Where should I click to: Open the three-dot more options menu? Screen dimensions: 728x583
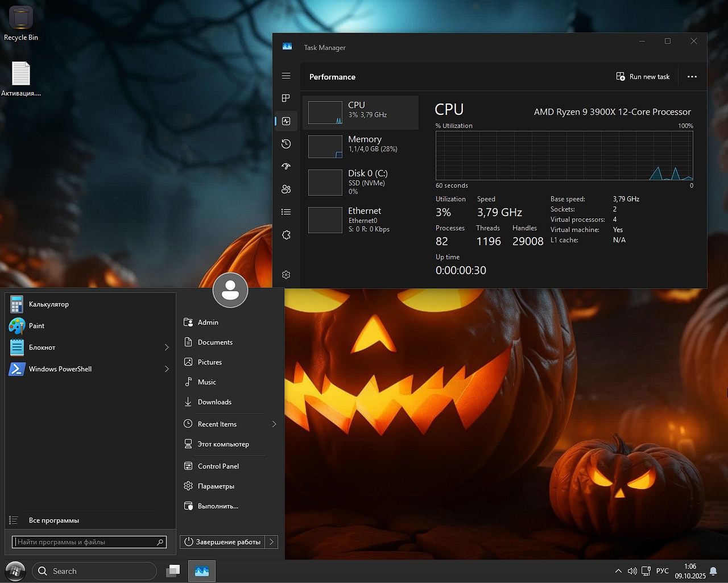(x=692, y=77)
